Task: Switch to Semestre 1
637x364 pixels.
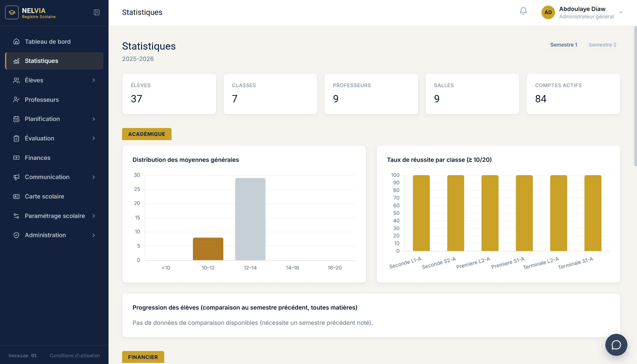Action: pyautogui.click(x=564, y=45)
